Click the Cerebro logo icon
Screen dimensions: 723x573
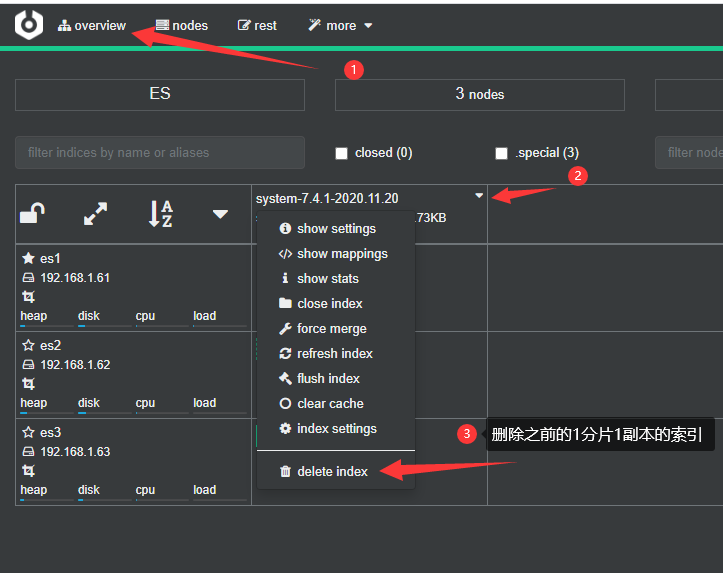[x=29, y=24]
